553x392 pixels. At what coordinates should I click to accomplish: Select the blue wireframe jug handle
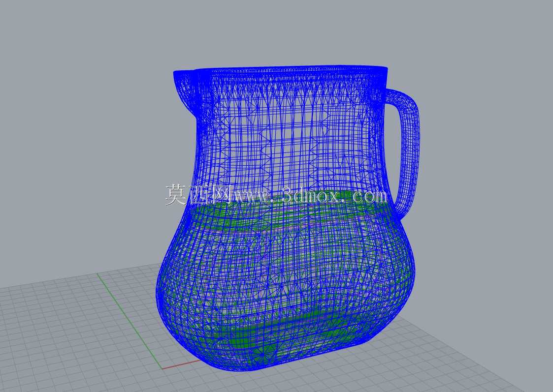[410, 151]
